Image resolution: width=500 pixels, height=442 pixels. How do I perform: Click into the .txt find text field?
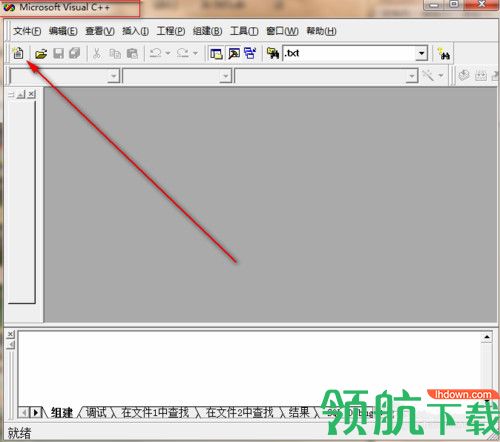[x=349, y=53]
